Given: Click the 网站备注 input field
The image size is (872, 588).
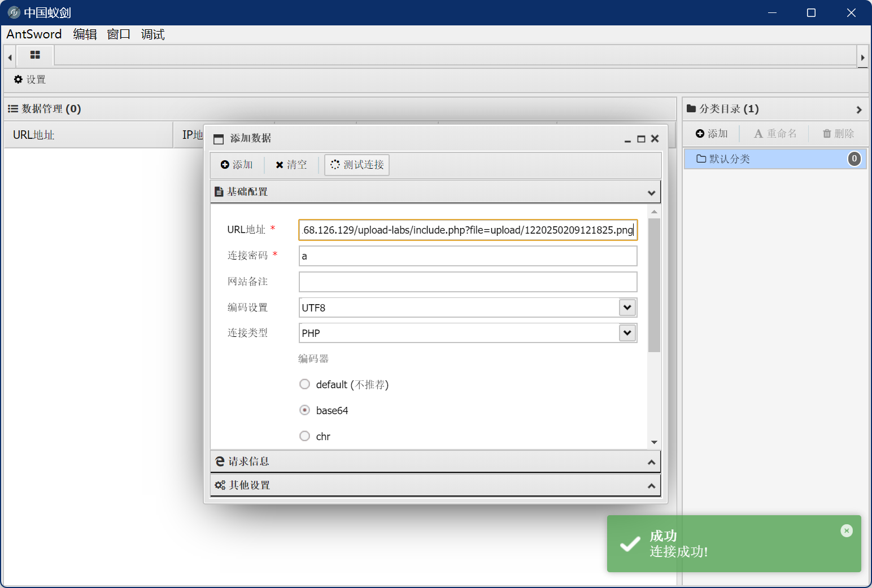Looking at the screenshot, I should pos(468,282).
